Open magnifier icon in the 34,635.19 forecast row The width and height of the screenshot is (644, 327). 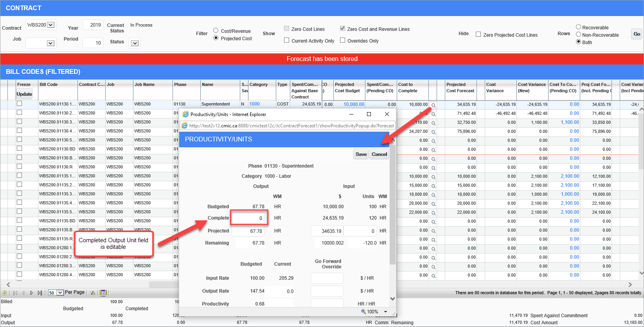point(433,105)
